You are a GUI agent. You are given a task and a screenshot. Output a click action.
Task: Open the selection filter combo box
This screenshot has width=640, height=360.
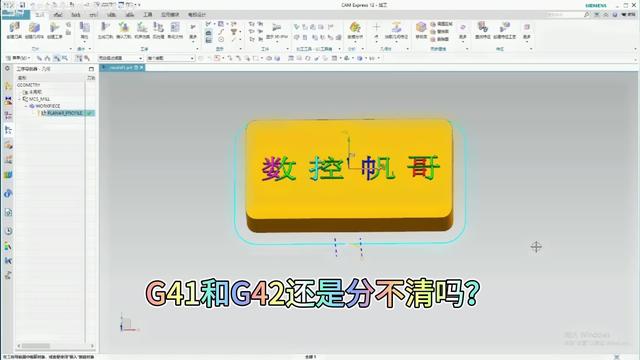click(x=120, y=58)
